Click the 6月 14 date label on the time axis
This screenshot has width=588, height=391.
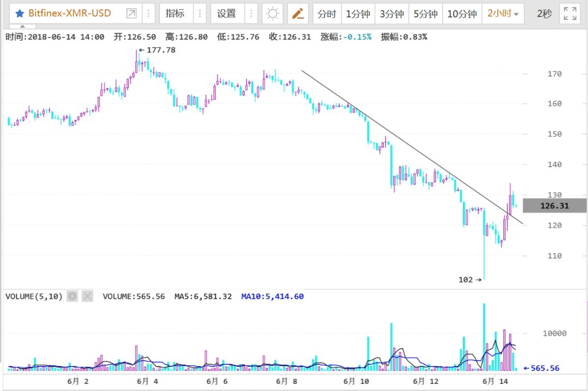click(495, 381)
